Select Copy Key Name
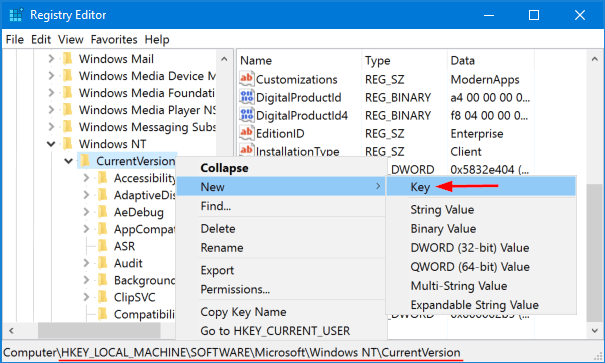605x363 pixels. point(281,312)
